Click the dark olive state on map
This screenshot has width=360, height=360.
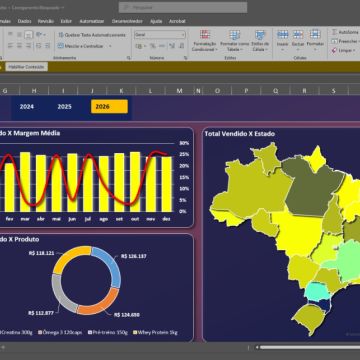[x=310, y=190]
